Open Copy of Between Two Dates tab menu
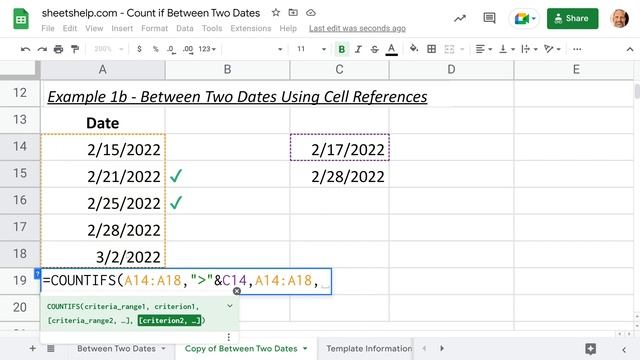The height and width of the screenshot is (360, 640). pos(305,349)
